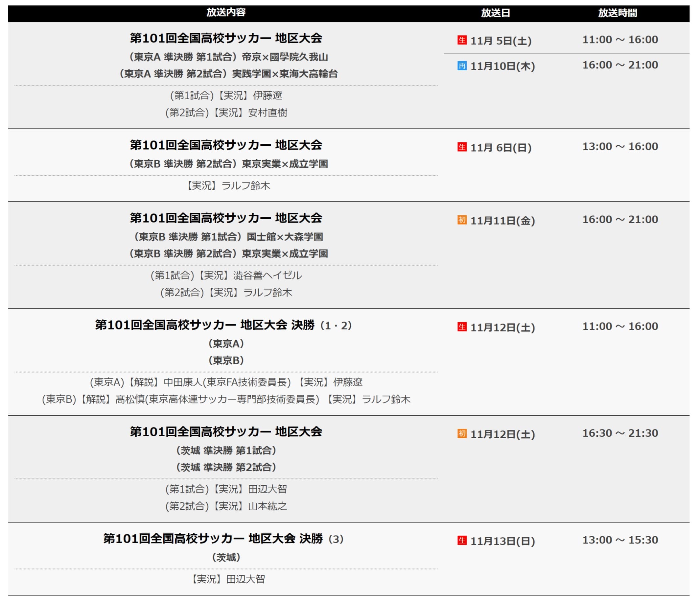Viewport: 700px width, 607px height.
Task: Click the red 生 icon beside 11月13日(日)
Action: pyautogui.click(x=462, y=540)
